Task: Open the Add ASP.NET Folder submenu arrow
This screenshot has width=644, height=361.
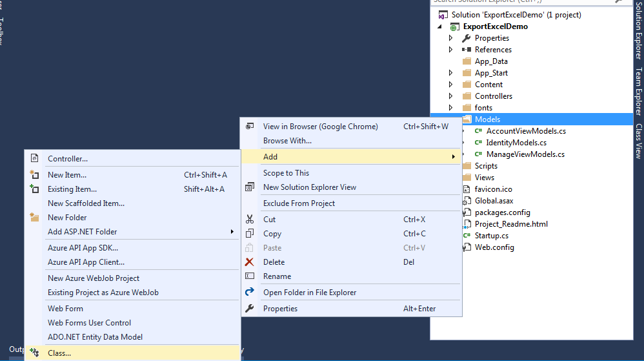Action: click(x=232, y=231)
